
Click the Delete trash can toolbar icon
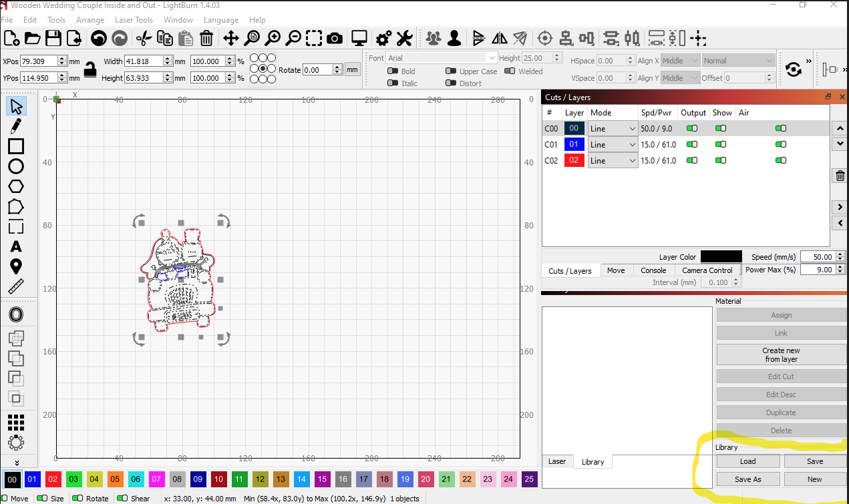click(206, 38)
